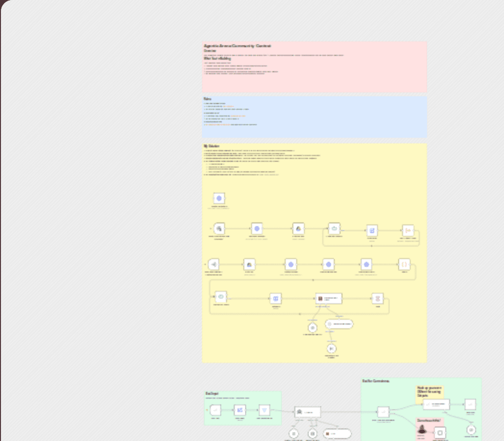Select the blue Rules sticky note
Viewport: 504px width, 441px height.
pyautogui.click(x=315, y=117)
